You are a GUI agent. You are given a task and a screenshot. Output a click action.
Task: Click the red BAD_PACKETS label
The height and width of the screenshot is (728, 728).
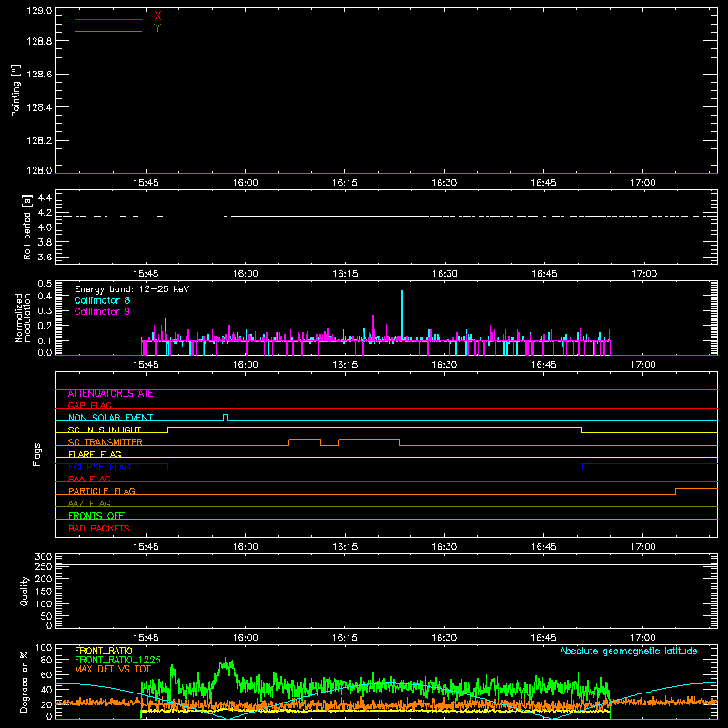(x=99, y=528)
